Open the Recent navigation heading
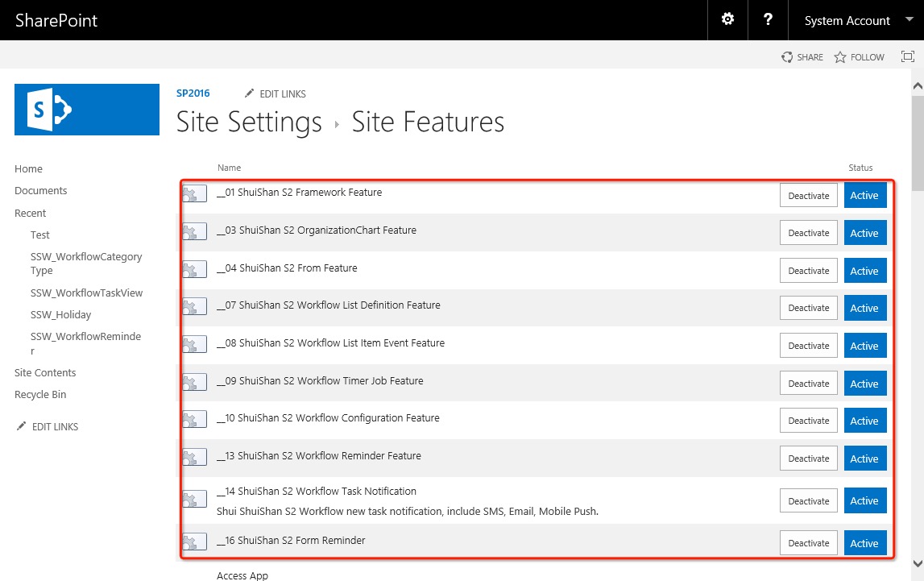This screenshot has width=924, height=581. (30, 214)
